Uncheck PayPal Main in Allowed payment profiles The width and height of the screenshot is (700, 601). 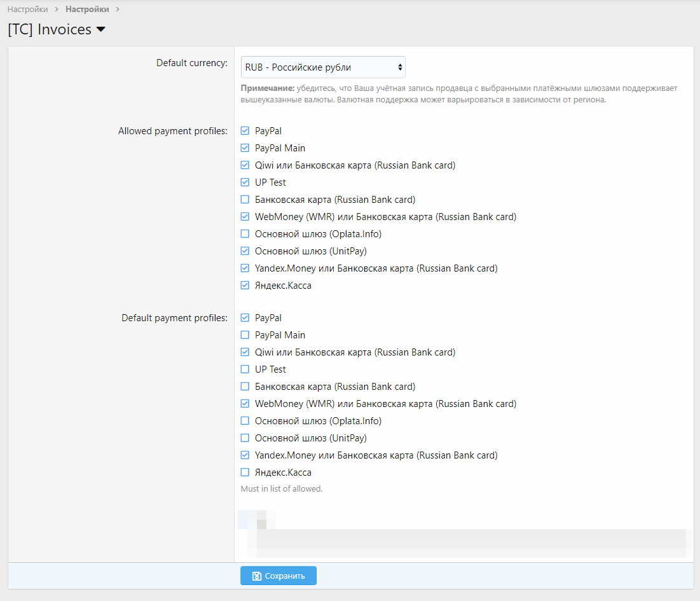point(245,148)
